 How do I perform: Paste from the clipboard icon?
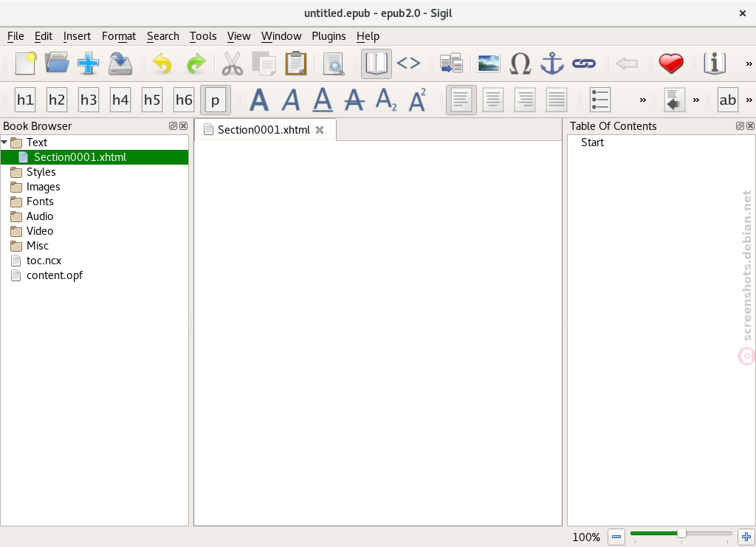(x=296, y=63)
